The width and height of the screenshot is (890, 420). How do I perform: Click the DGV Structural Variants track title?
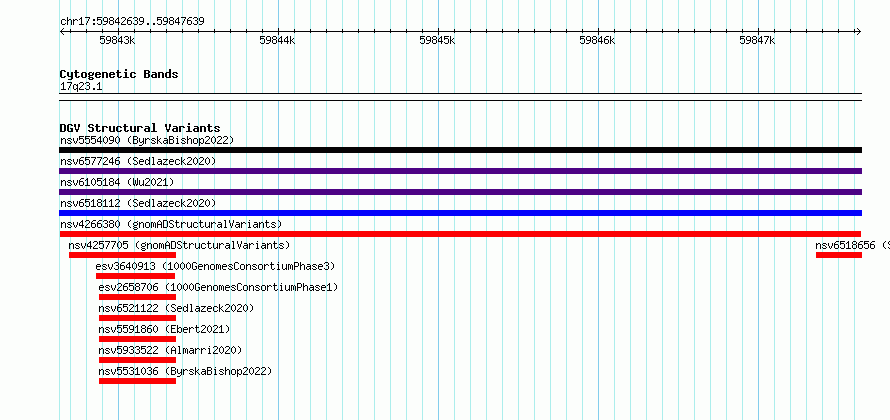[x=140, y=128]
